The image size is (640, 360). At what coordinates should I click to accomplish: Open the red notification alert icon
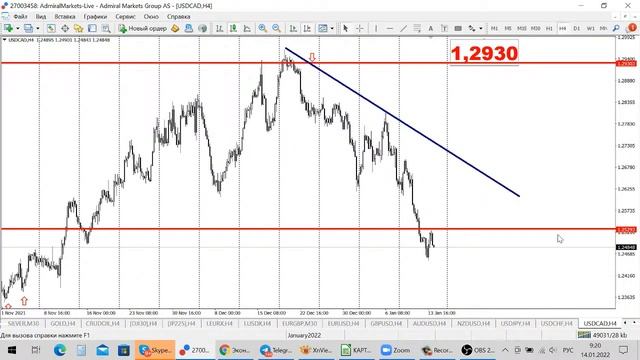click(x=632, y=28)
